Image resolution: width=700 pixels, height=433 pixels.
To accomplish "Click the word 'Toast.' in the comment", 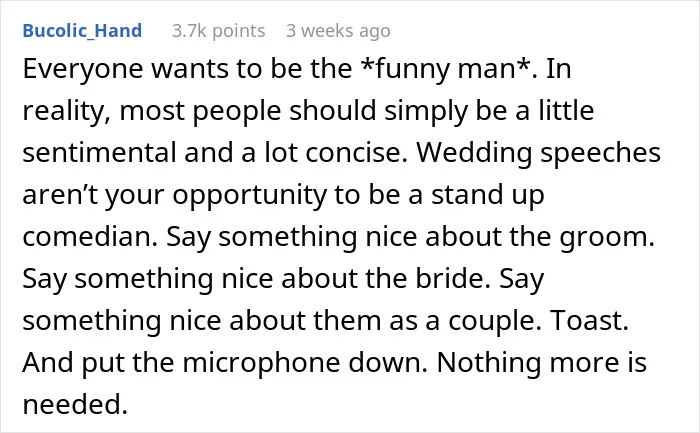I will pyautogui.click(x=589, y=320).
